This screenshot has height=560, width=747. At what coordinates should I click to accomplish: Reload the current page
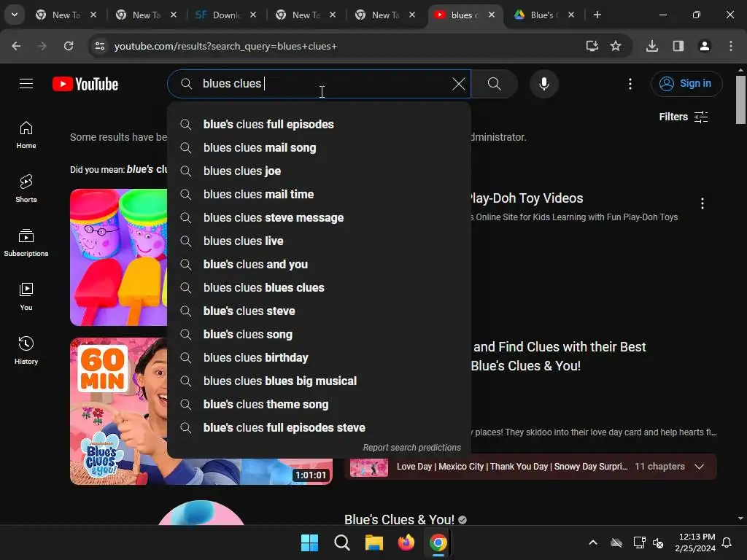(69, 46)
